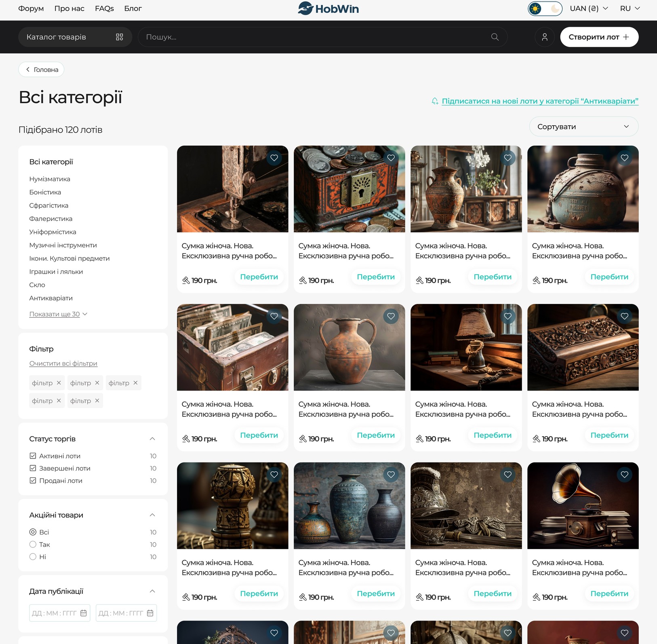Screen dimensions: 657x644
Task: Click Перебити on the gramophone lot
Action: click(609, 594)
